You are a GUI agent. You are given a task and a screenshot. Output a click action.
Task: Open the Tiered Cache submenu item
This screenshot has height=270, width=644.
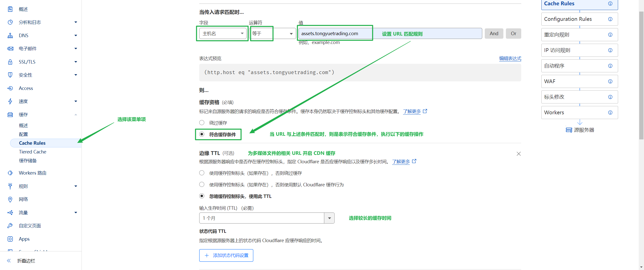pyautogui.click(x=33, y=152)
